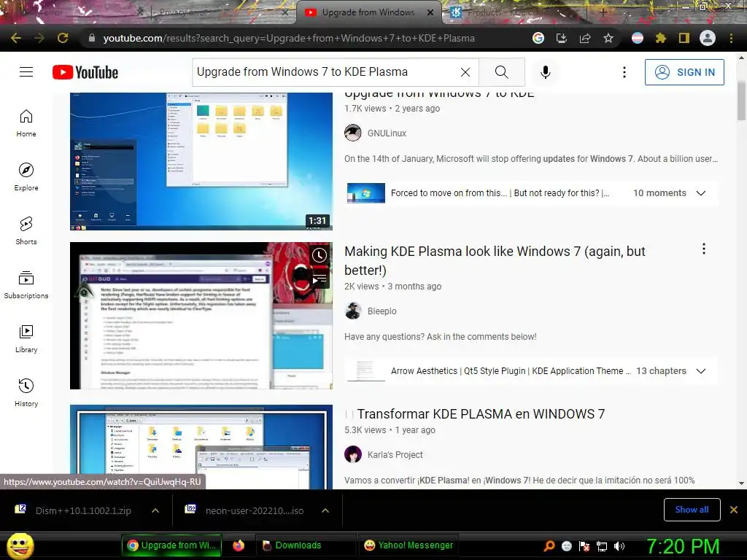This screenshot has height=560, width=747.
Task: Open YouTube settings three-dot menu
Action: point(624,72)
